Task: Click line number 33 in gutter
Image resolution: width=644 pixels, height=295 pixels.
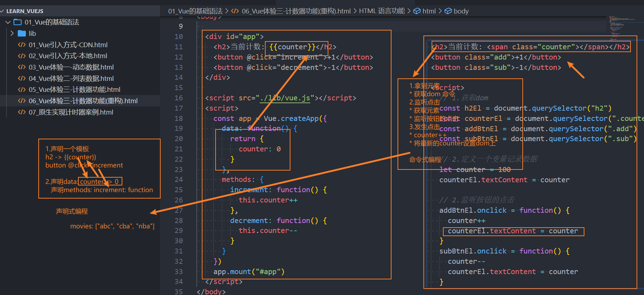Action: 179,272
